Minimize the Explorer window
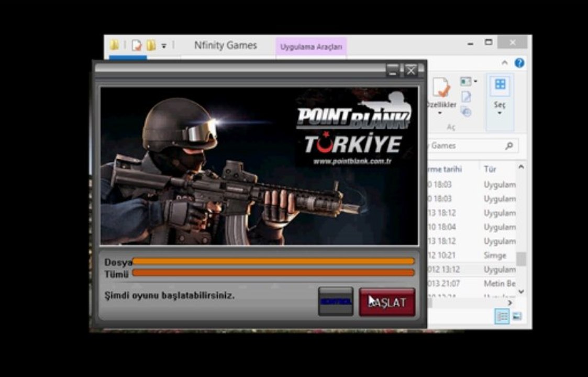588x377 pixels. click(470, 43)
